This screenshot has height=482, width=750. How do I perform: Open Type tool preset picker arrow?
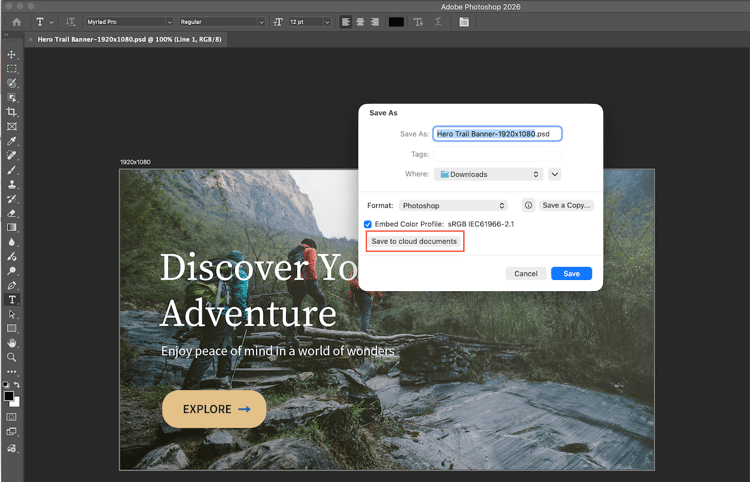(x=51, y=22)
